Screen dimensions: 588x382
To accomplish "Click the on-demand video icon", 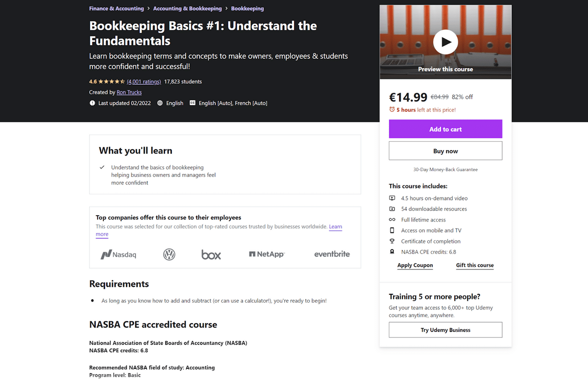I will pos(392,198).
